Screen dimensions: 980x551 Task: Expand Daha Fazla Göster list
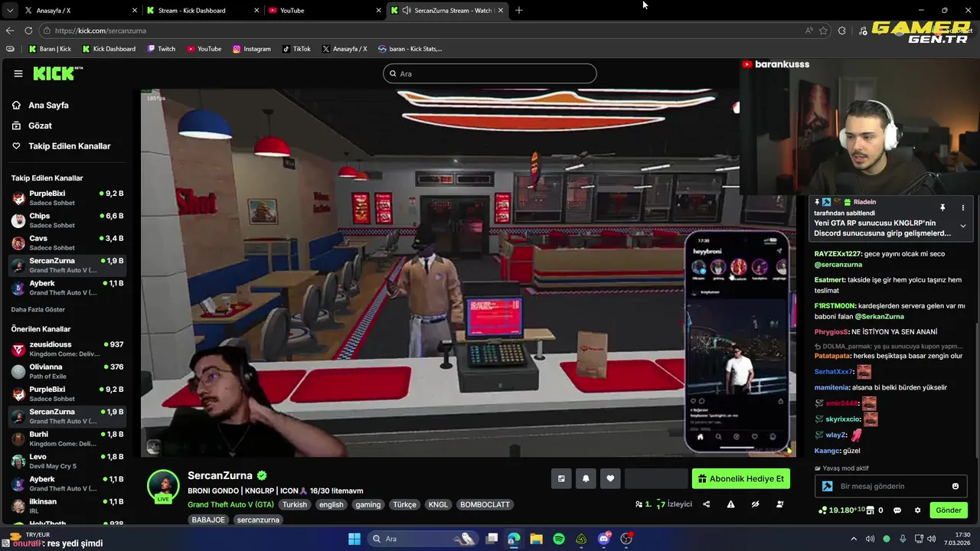coord(38,309)
